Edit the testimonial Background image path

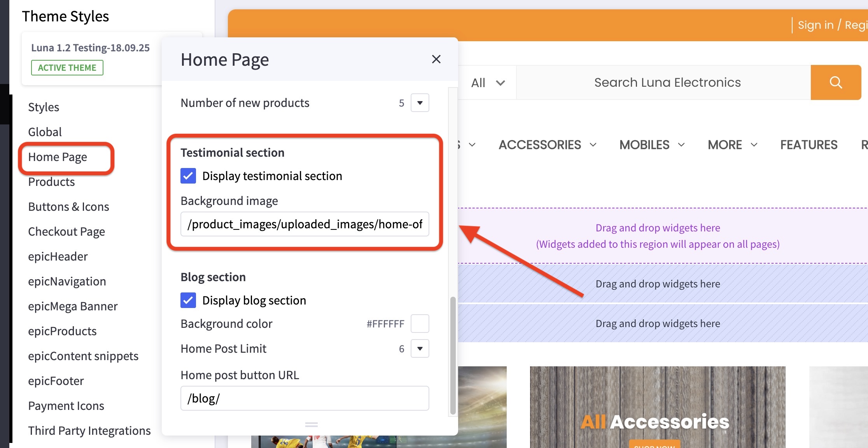coord(304,224)
